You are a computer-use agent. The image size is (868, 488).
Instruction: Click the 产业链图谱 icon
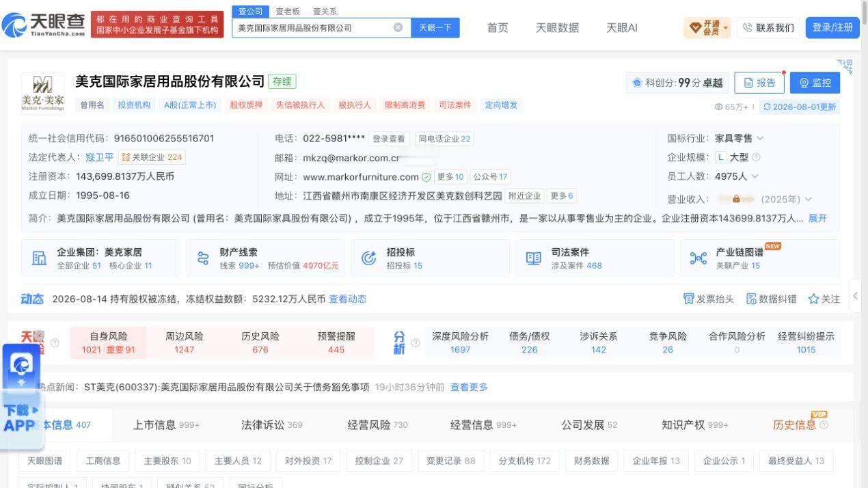pos(698,258)
